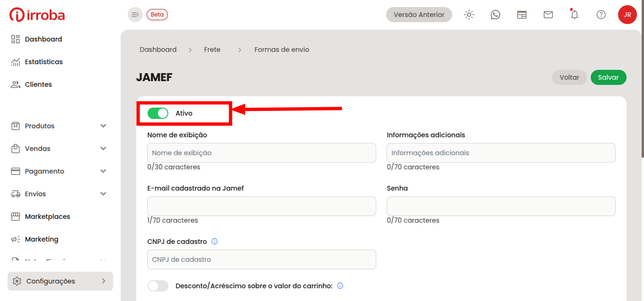Expand the Configurações arrow

point(104,281)
